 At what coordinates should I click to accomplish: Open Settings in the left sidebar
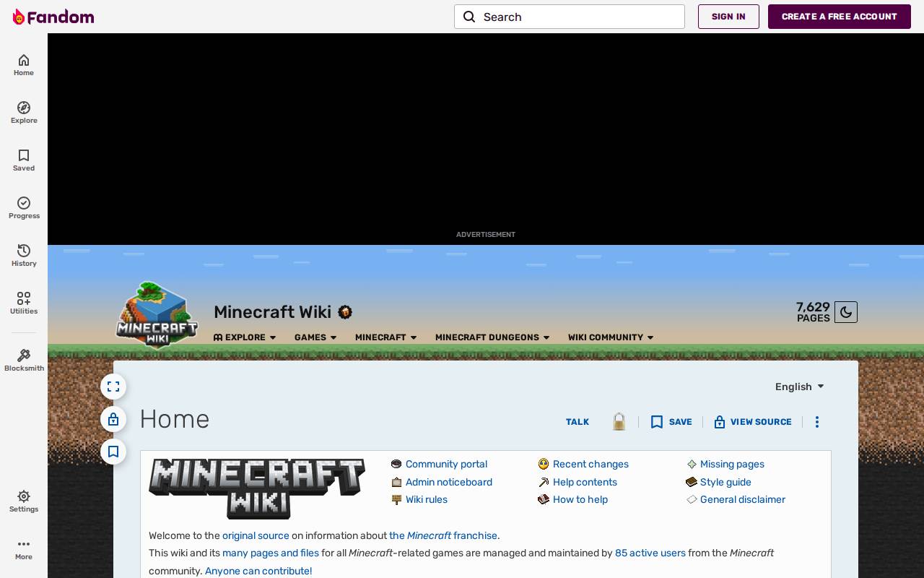(x=24, y=501)
